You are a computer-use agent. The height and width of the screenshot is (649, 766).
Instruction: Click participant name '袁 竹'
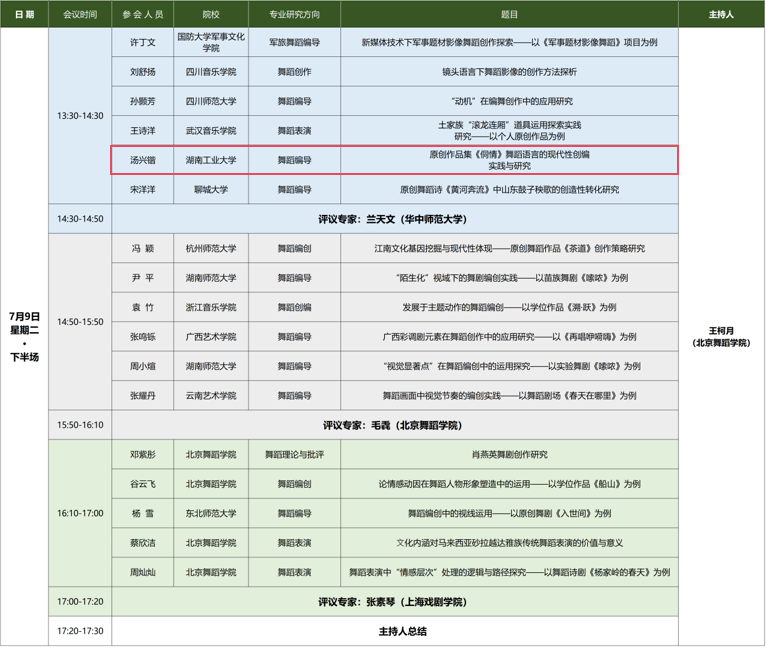143,307
